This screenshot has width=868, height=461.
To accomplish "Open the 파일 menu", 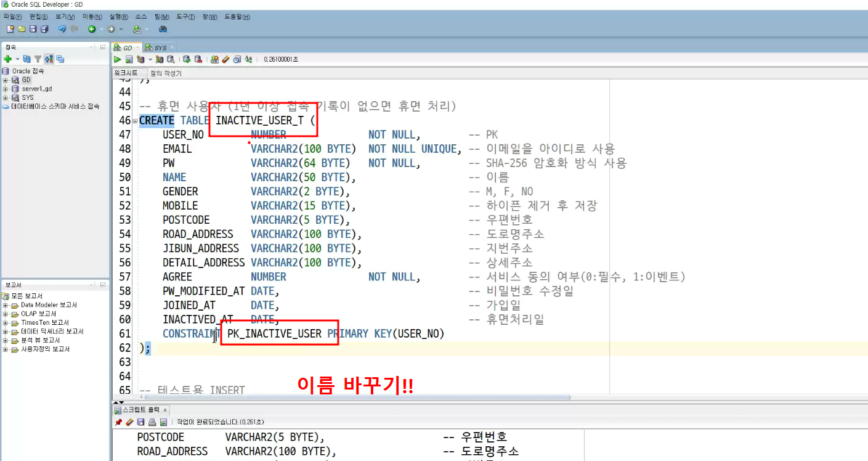I will tap(12, 17).
